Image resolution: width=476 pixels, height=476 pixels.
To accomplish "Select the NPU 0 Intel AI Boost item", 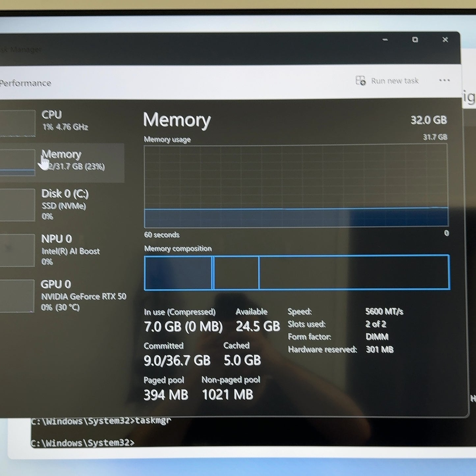I will point(63,250).
